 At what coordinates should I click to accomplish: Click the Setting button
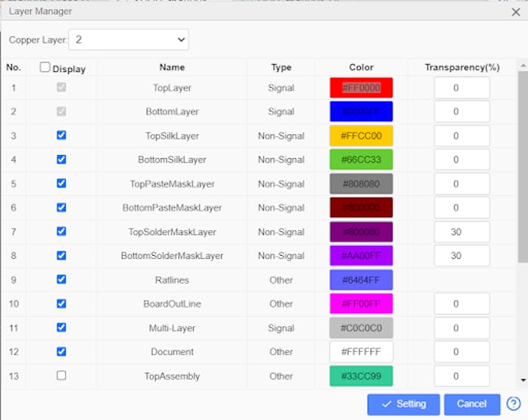403,404
